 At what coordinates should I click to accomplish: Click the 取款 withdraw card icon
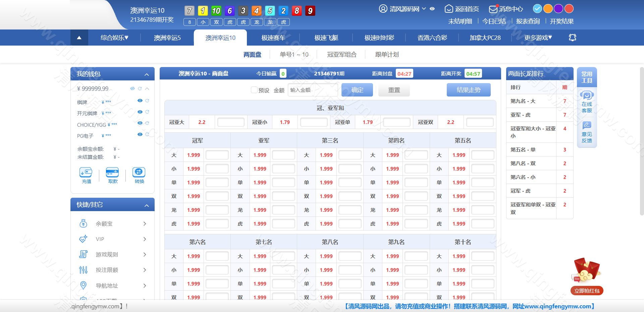pos(112,172)
